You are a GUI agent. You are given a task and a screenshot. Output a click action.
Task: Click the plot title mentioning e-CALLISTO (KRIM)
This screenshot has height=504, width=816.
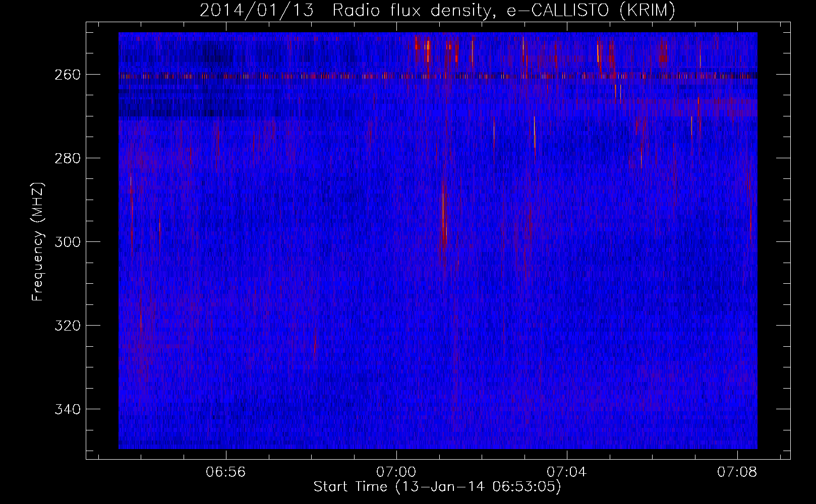(x=437, y=10)
